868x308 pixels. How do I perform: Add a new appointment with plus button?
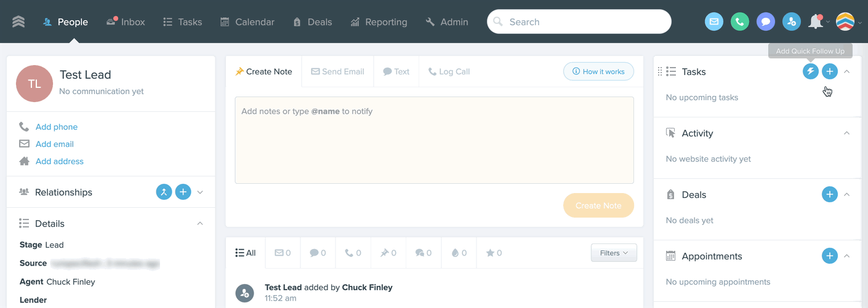pos(830,256)
